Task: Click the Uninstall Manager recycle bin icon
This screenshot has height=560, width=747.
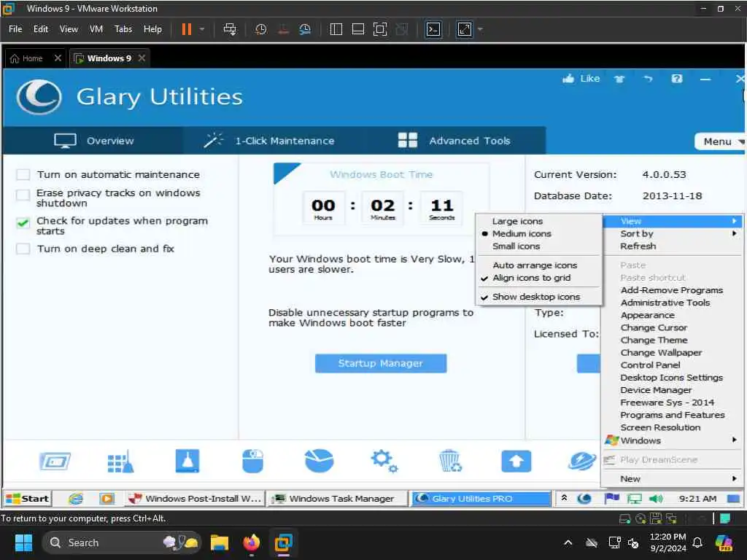Action: pyautogui.click(x=449, y=461)
